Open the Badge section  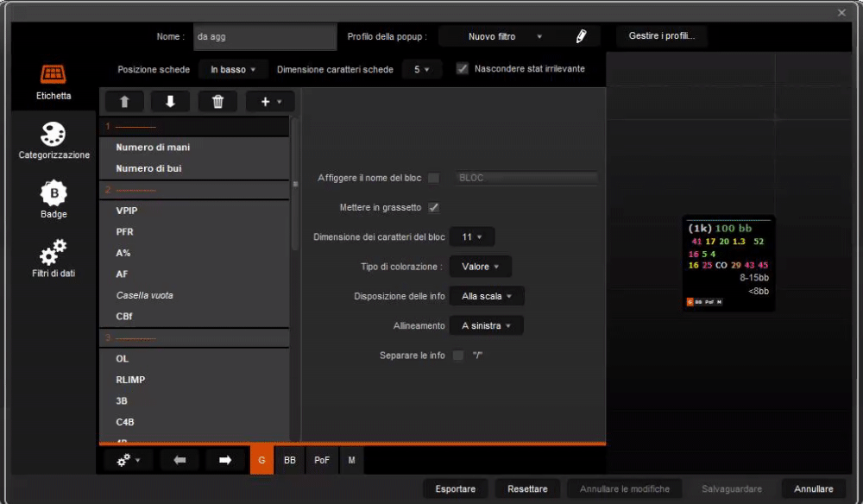click(x=54, y=199)
